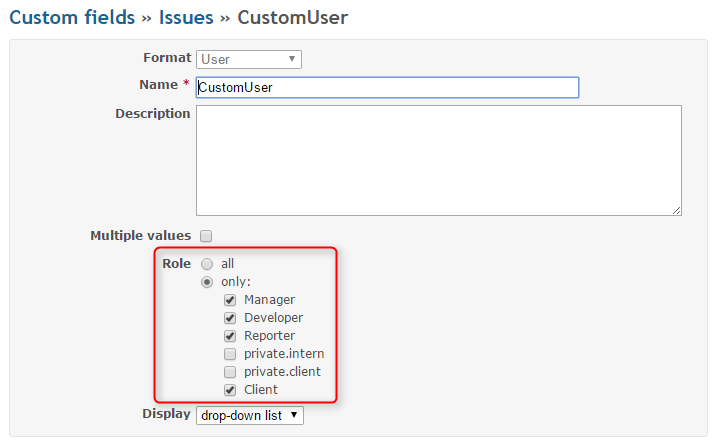Viewport: 724px width, 443px height.
Task: Select the 'only:' role radio button
Action: coord(207,282)
